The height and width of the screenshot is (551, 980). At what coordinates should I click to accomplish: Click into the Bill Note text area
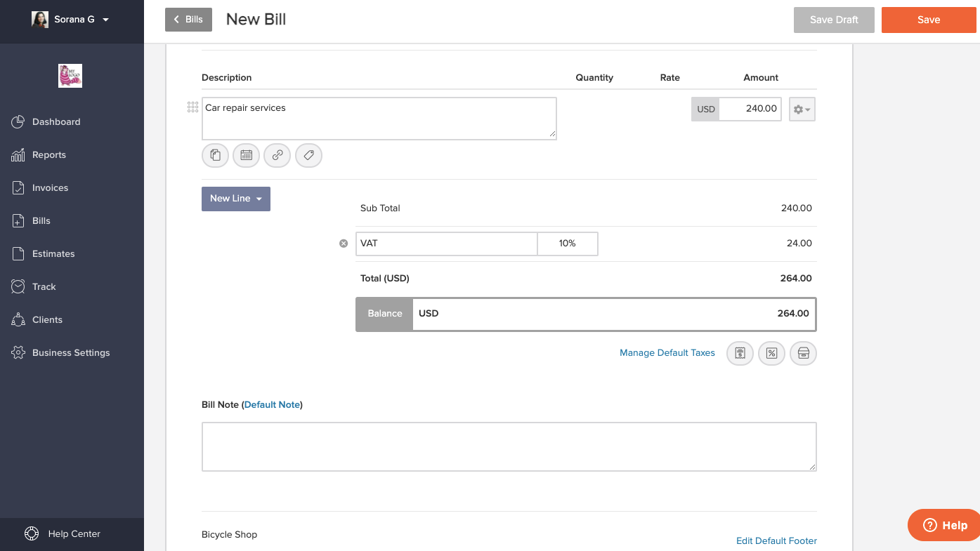(x=509, y=446)
